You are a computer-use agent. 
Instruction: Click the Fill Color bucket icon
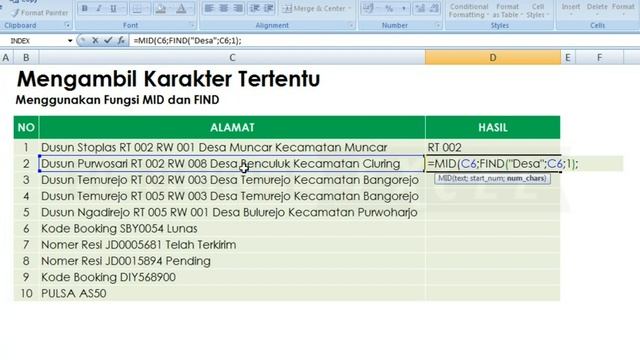click(x=160, y=9)
